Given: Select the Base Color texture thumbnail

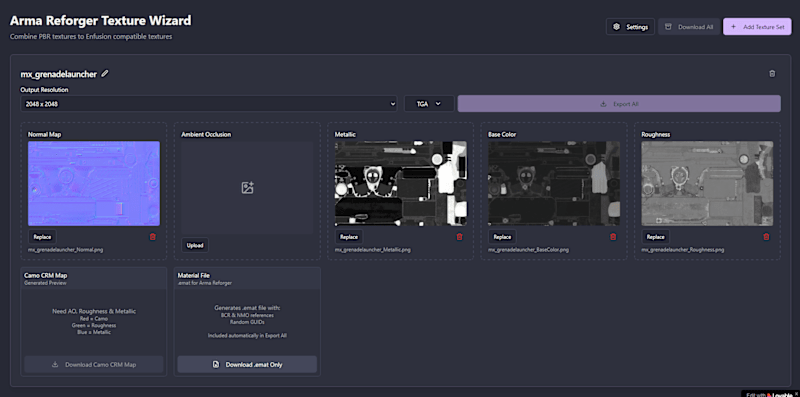Looking at the screenshot, I should (x=554, y=183).
